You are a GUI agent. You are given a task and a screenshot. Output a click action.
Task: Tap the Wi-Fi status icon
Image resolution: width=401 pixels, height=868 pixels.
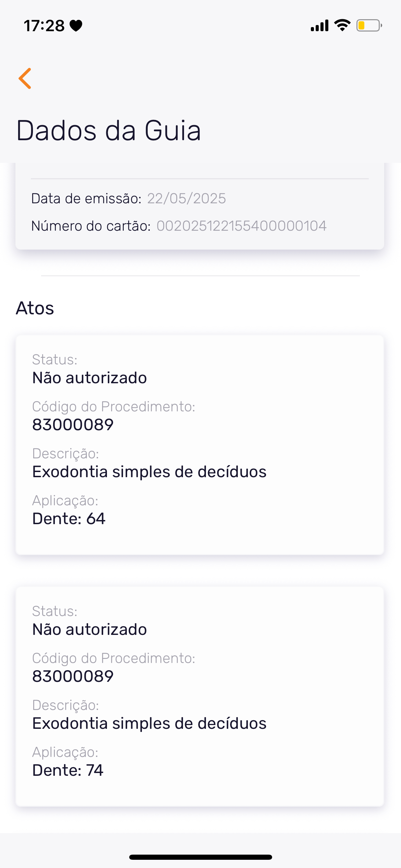pos(342,25)
